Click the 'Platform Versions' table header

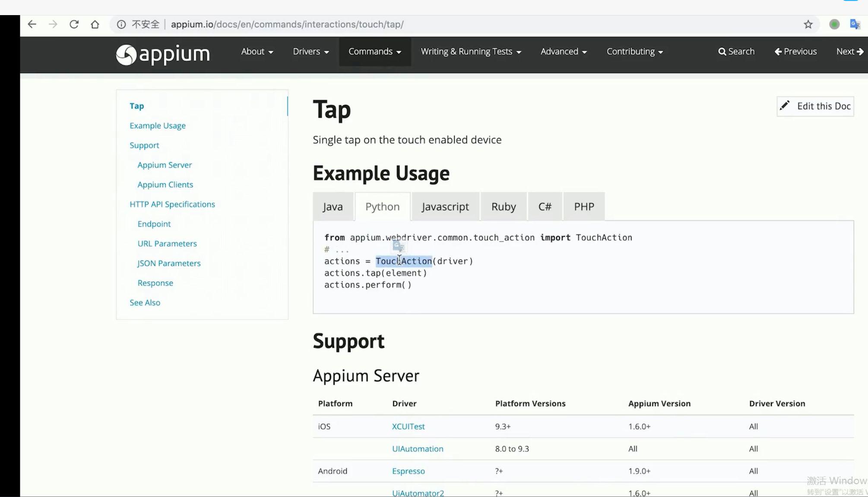pos(530,403)
